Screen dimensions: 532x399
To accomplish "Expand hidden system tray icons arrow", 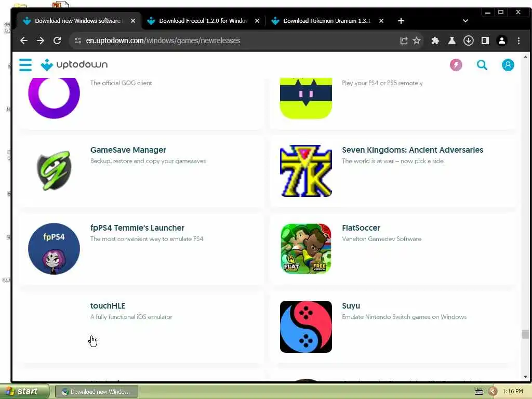I will pyautogui.click(x=493, y=392).
